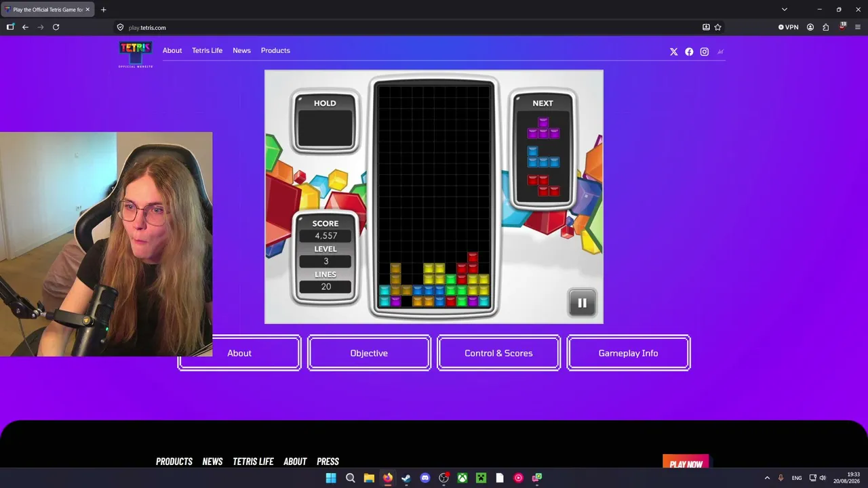Open the Xbox app from the taskbar
Image resolution: width=868 pixels, height=488 pixels.
[462, 478]
